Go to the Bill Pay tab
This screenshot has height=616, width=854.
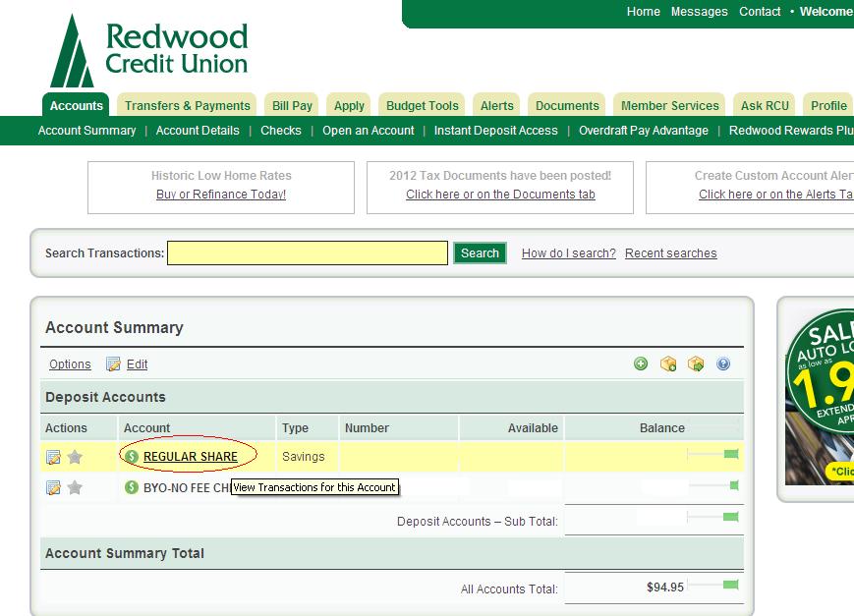point(292,105)
